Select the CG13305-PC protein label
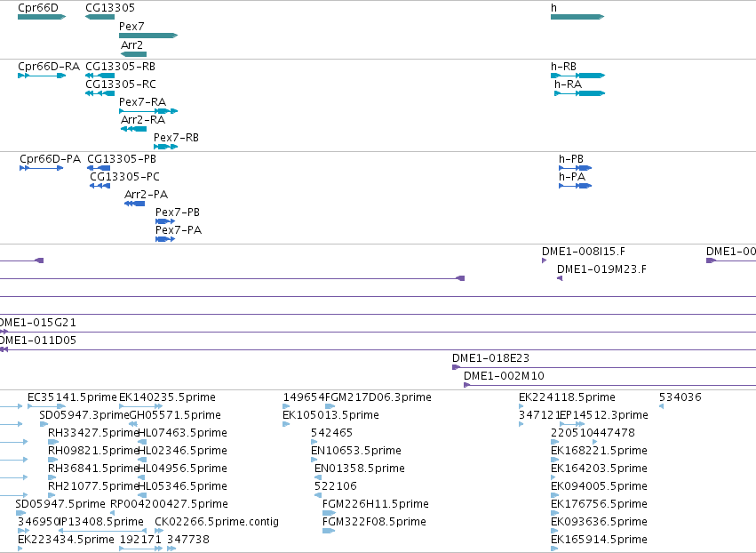 [x=125, y=177]
